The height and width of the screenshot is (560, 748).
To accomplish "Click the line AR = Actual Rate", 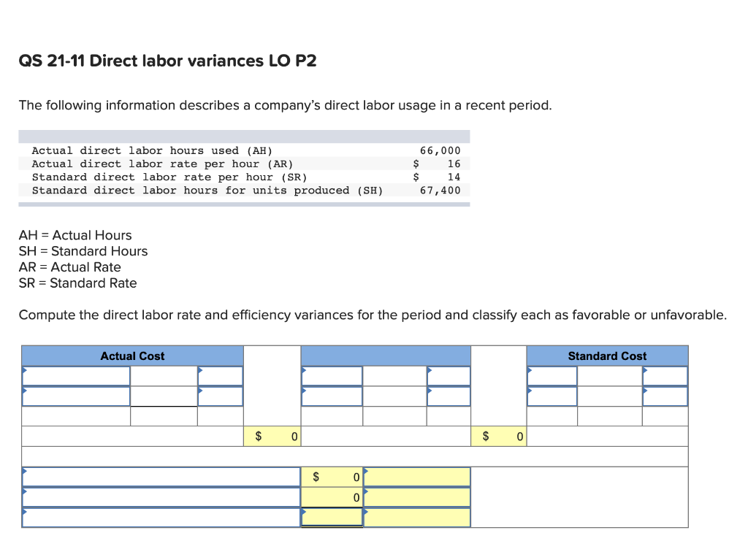I will point(69,267).
